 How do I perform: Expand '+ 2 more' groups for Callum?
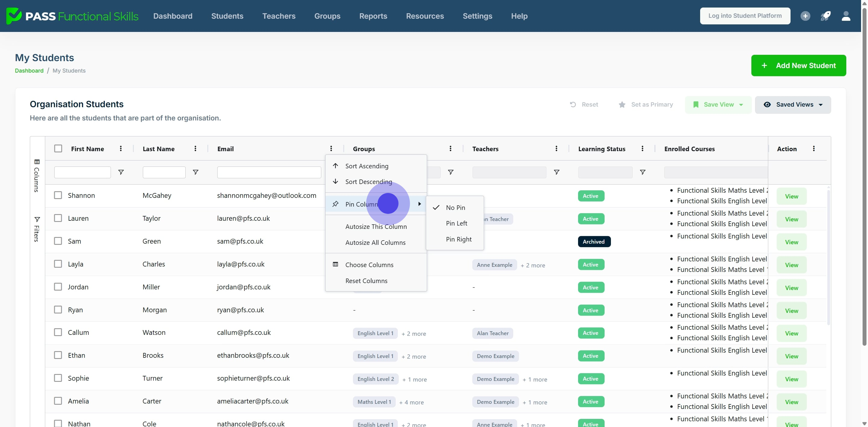click(414, 333)
